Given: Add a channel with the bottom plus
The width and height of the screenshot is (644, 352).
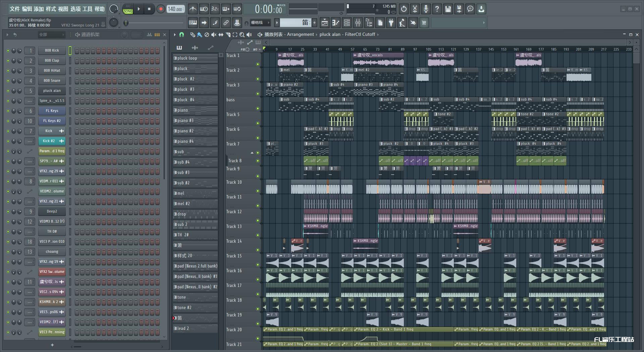Looking at the screenshot, I should coord(52,345).
